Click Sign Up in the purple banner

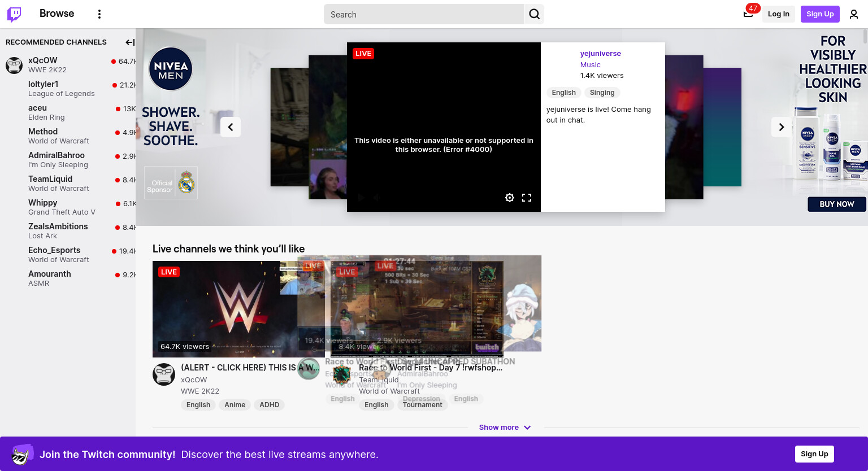tap(814, 454)
